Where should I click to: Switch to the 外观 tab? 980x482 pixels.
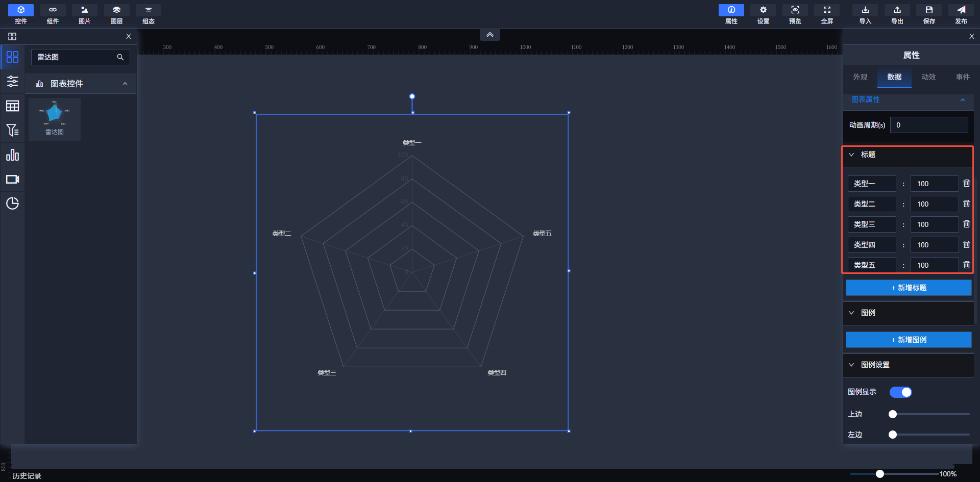click(860, 77)
